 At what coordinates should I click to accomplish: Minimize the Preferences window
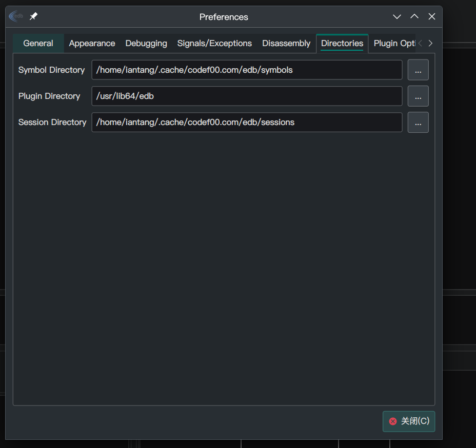[396, 16]
